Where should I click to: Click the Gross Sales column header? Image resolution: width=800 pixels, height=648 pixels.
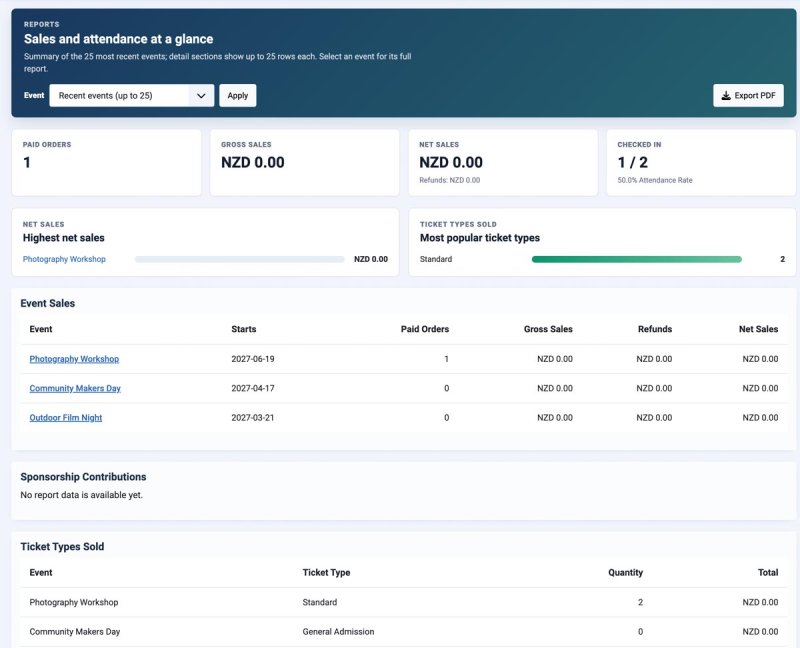point(548,329)
